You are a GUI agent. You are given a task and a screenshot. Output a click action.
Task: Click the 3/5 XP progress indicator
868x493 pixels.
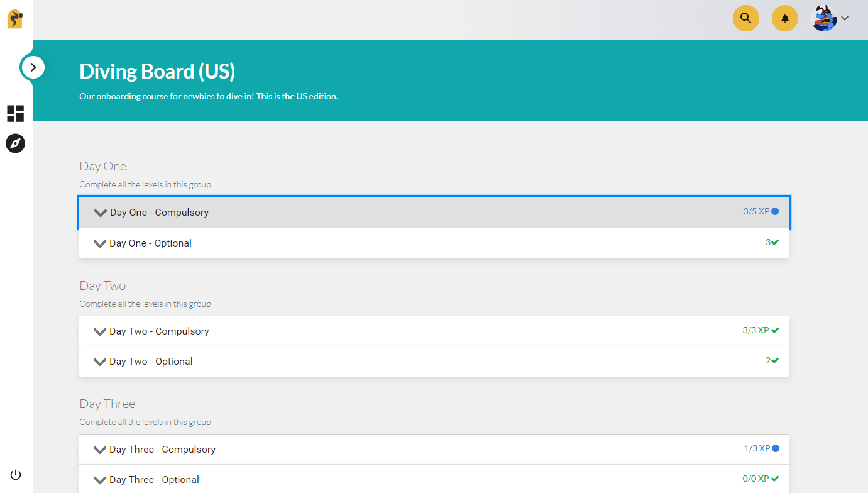point(756,211)
